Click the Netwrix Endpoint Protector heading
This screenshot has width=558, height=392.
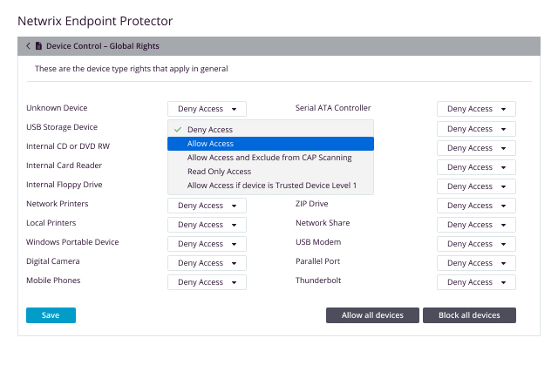click(95, 21)
